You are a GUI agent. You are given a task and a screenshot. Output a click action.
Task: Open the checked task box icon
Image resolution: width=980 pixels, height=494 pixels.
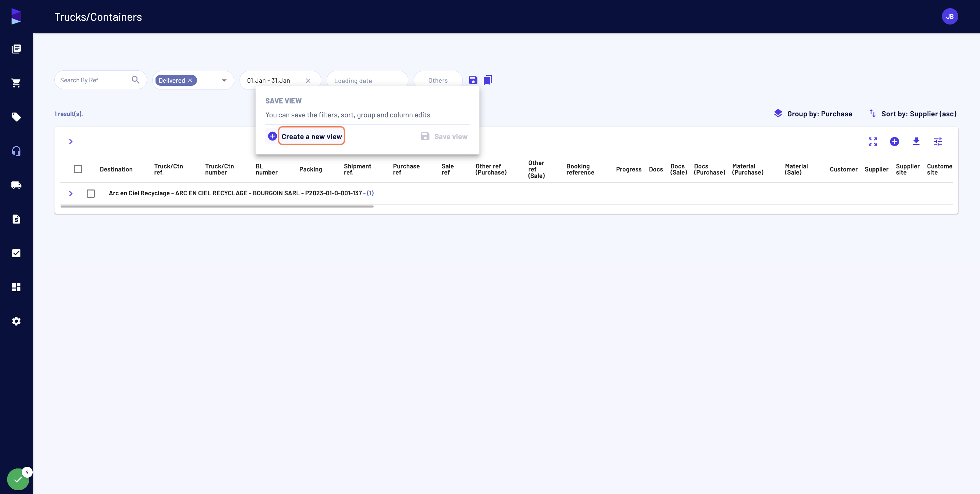[x=16, y=253]
